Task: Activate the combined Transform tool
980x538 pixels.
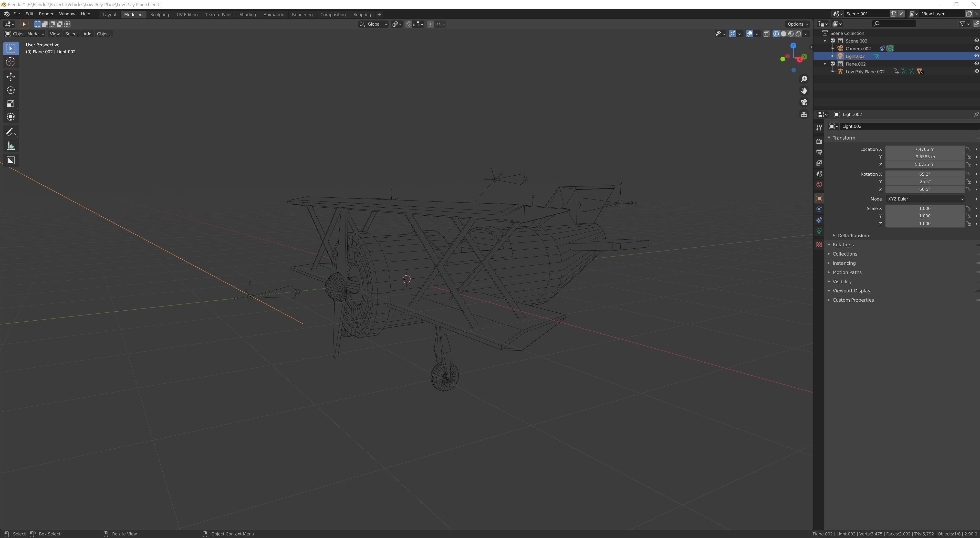Action: coord(11,117)
